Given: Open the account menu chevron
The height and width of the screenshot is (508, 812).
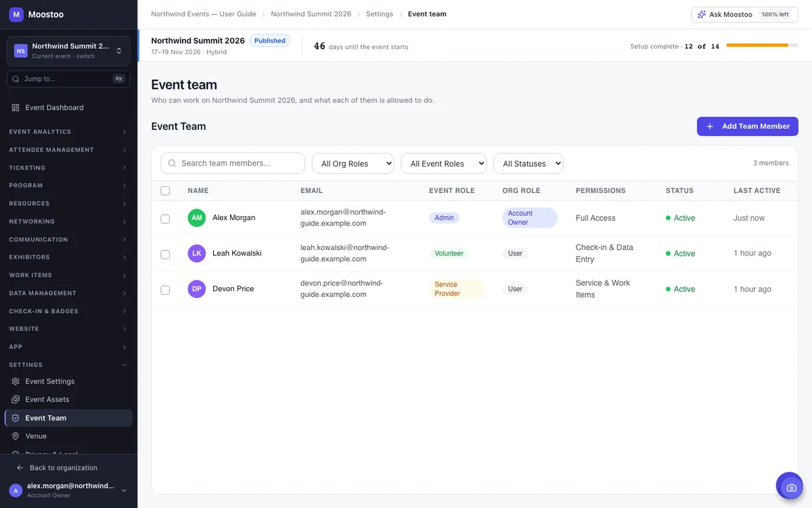Looking at the screenshot, I should point(122,490).
